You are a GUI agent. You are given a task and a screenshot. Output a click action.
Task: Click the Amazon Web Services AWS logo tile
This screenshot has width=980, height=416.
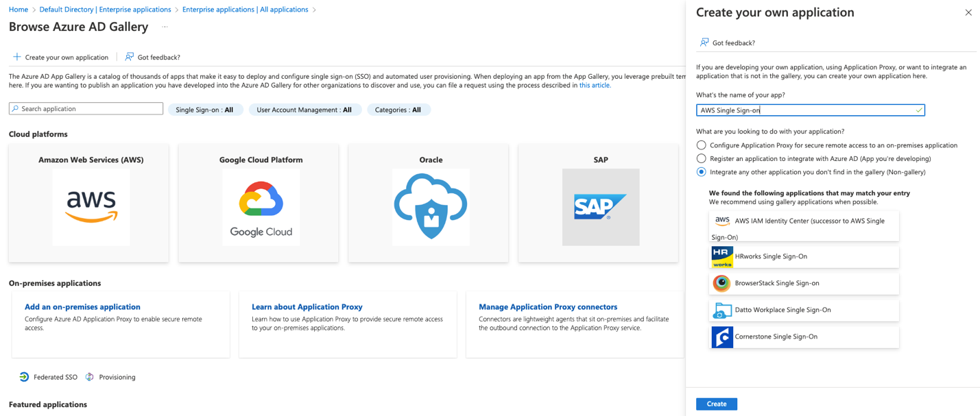click(91, 207)
